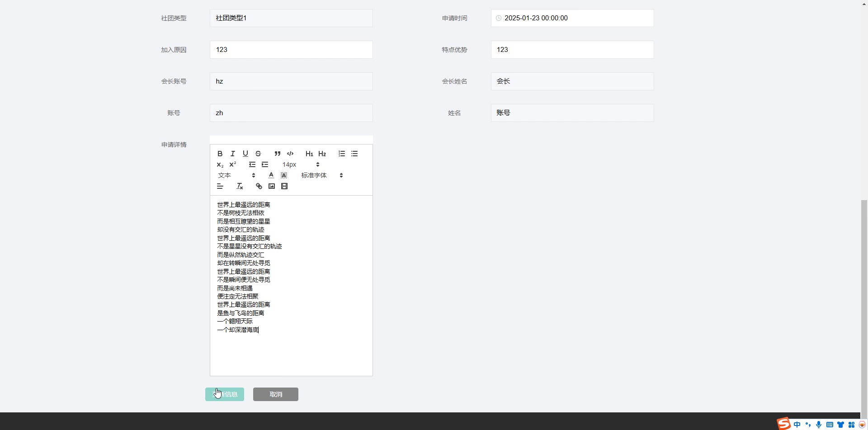Focus the 加入原因 input field

291,50
